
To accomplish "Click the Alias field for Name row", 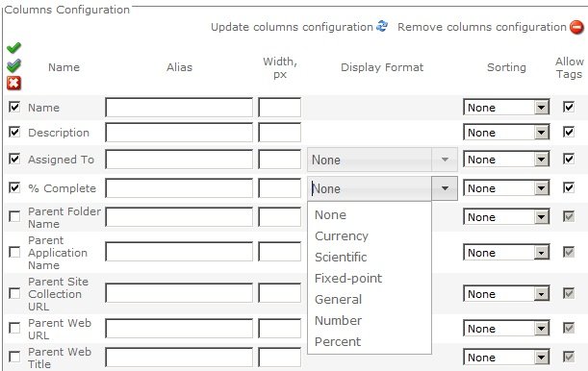I will pyautogui.click(x=179, y=108).
